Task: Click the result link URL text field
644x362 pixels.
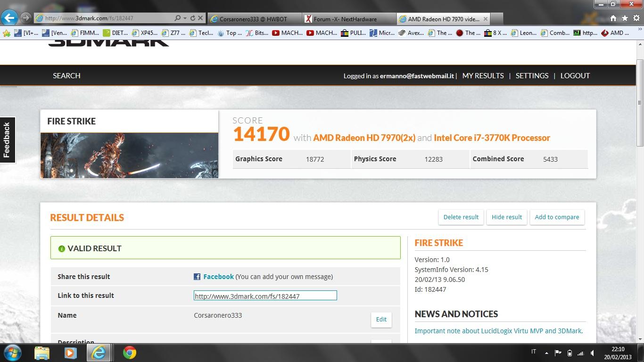Action: 265,296
